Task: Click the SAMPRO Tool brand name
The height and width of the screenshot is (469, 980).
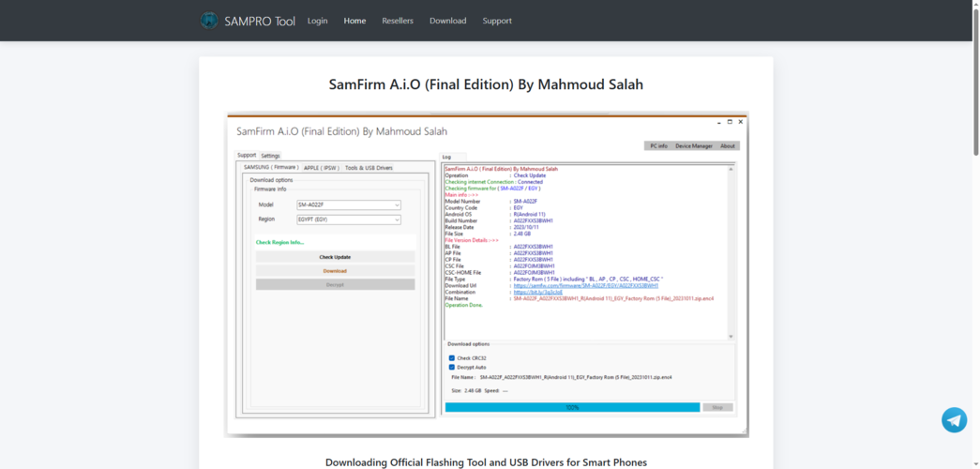Action: [x=260, y=22]
